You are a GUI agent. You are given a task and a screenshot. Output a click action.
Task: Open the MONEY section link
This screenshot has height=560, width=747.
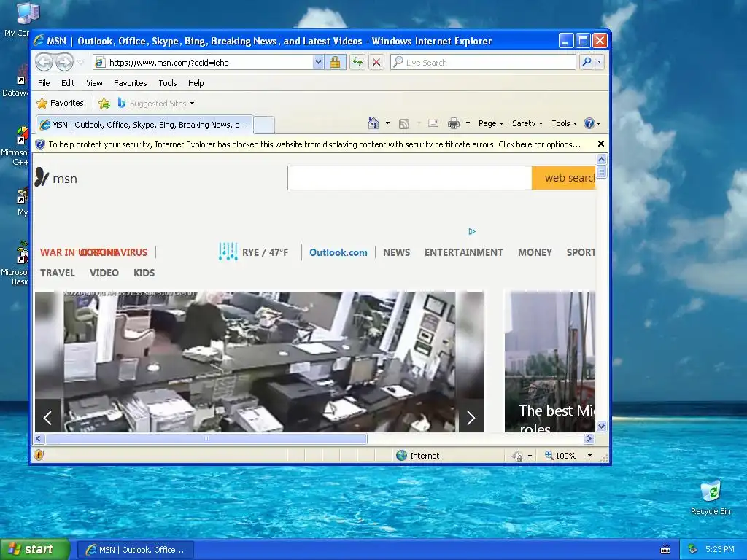pos(535,252)
